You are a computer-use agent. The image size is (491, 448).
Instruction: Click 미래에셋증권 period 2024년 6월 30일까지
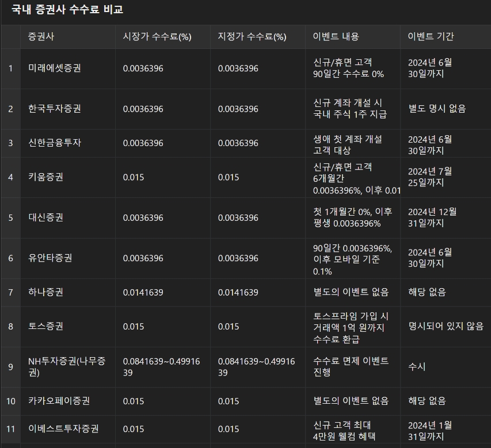(446, 68)
